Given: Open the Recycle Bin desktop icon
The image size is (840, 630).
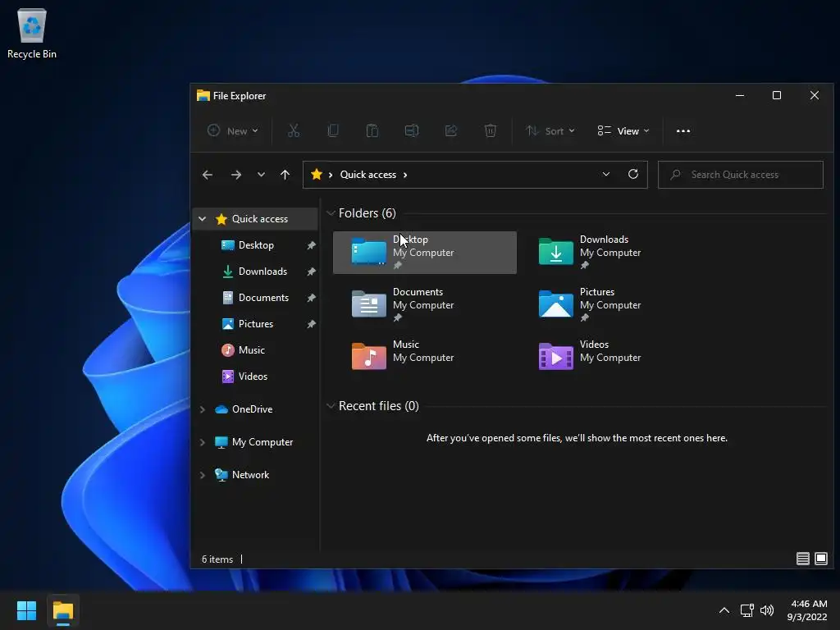Looking at the screenshot, I should 32,33.
